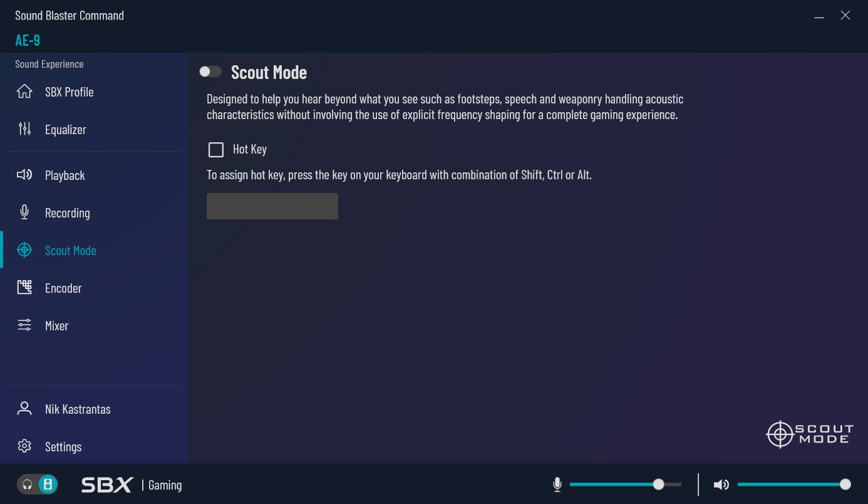Viewport: 868px width, 504px height.
Task: Click the Settings gear icon
Action: [24, 446]
